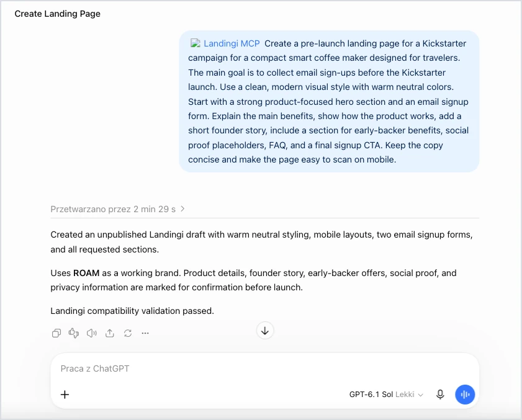
Task: Click the 'Create Landing Page' chat title
Action: coord(57,14)
